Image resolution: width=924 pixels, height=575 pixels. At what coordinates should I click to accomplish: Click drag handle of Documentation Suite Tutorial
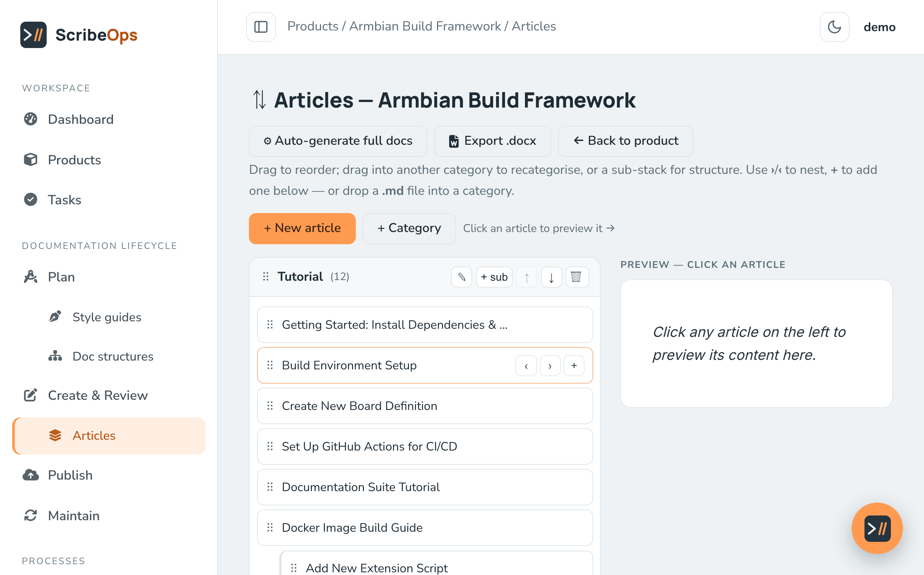[270, 487]
